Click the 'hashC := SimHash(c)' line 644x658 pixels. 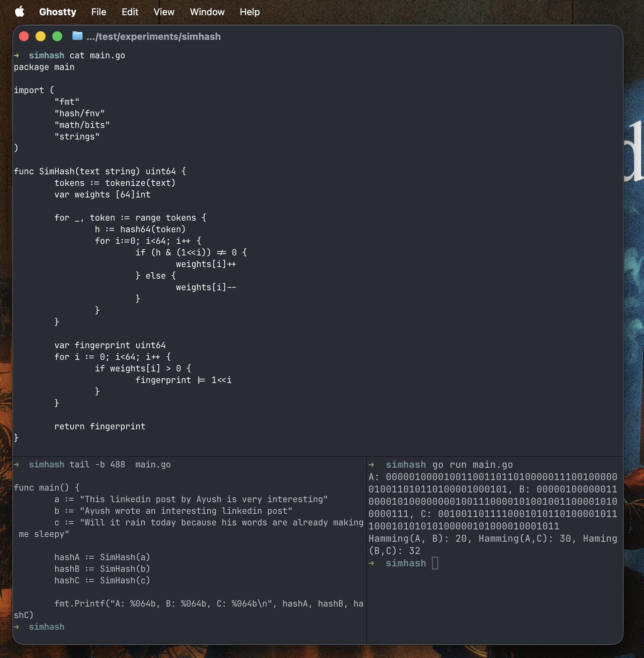(x=102, y=580)
